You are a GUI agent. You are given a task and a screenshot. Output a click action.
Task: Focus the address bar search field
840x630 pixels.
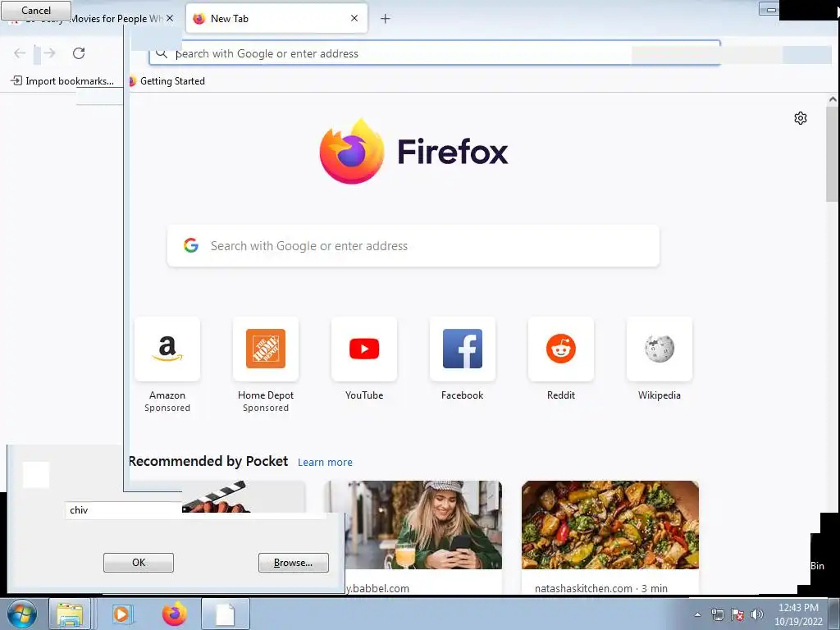pos(434,53)
